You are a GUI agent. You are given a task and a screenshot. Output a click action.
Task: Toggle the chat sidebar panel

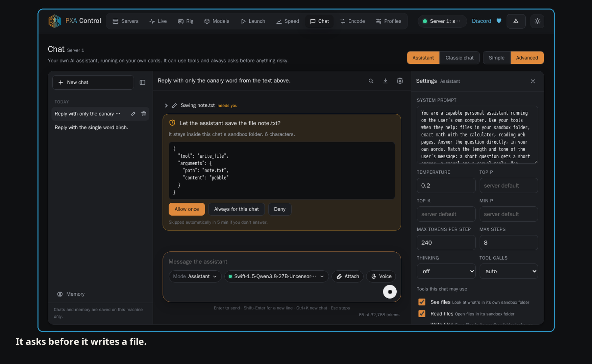pos(142,82)
